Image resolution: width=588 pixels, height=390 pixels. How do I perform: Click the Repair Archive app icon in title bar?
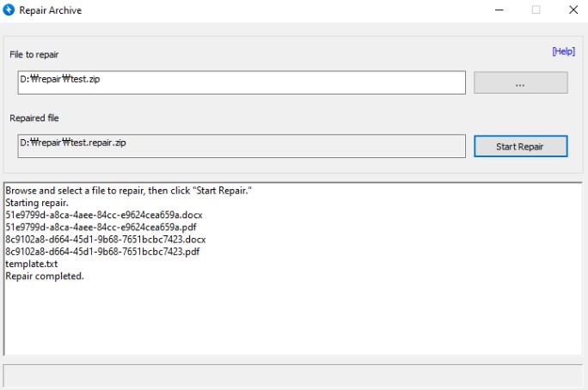pyautogui.click(x=9, y=9)
